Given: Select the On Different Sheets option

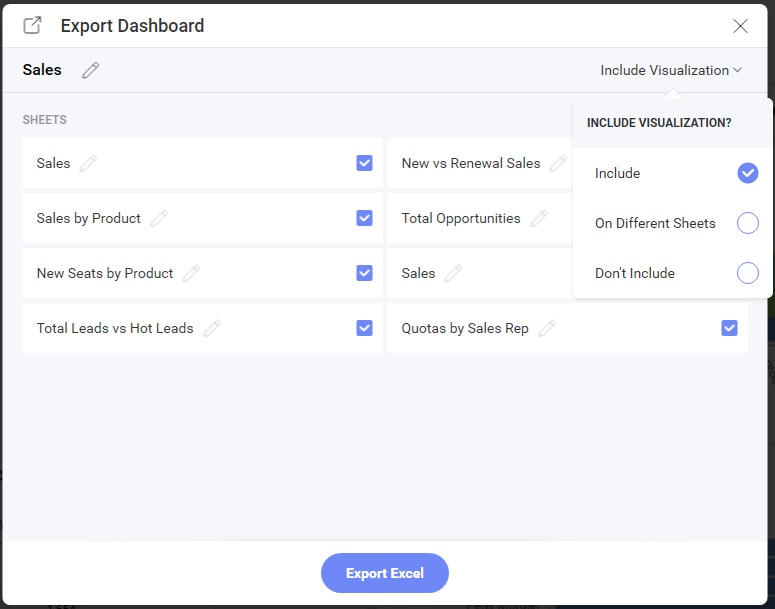Looking at the screenshot, I should pyautogui.click(x=747, y=223).
